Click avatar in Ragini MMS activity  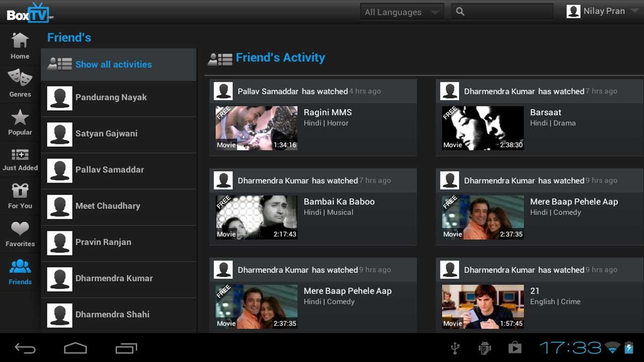(x=223, y=91)
